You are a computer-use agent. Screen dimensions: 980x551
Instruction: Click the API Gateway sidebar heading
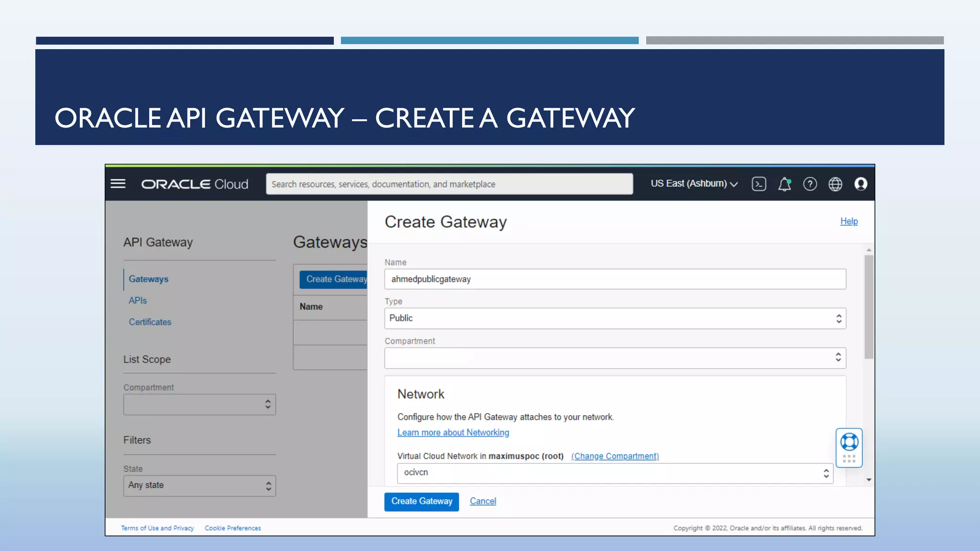tap(158, 242)
